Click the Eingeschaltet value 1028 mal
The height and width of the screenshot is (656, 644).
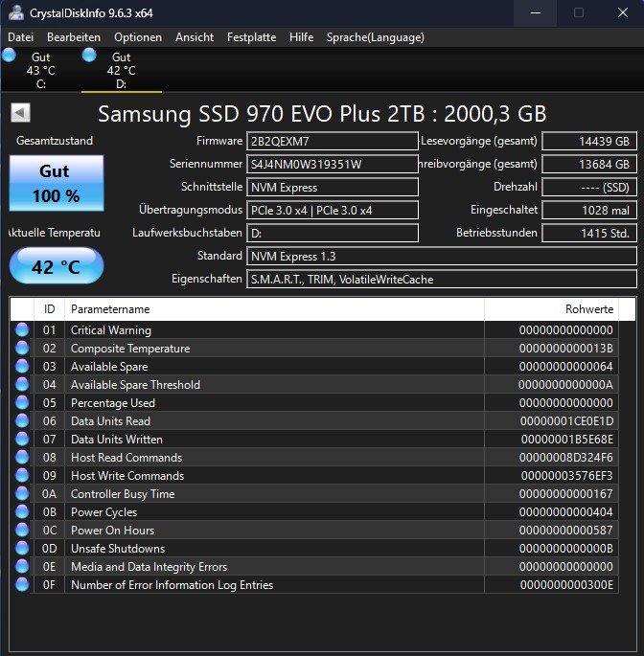pyautogui.click(x=589, y=210)
